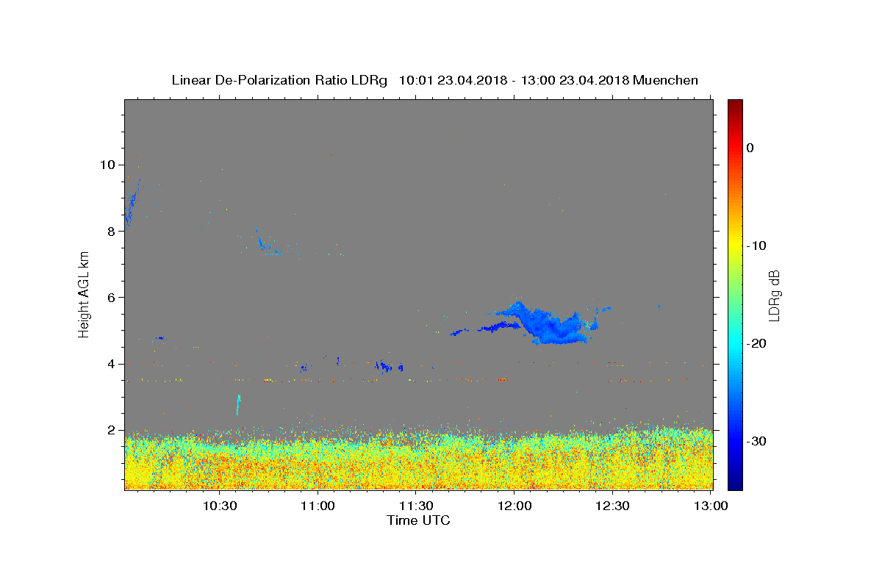Viewport: 882px width, 588px height.
Task: Click the '12:30' time axis label
Action: tap(614, 506)
